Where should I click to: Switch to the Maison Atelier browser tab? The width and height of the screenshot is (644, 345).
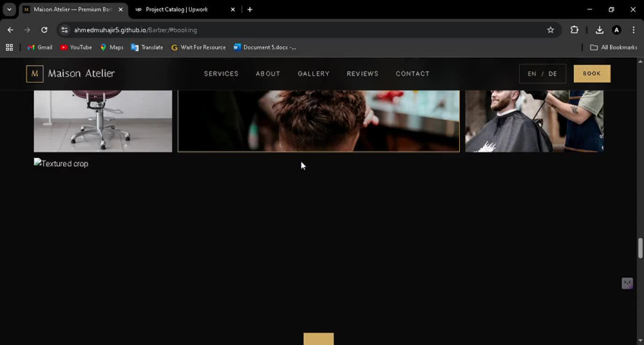74,10
